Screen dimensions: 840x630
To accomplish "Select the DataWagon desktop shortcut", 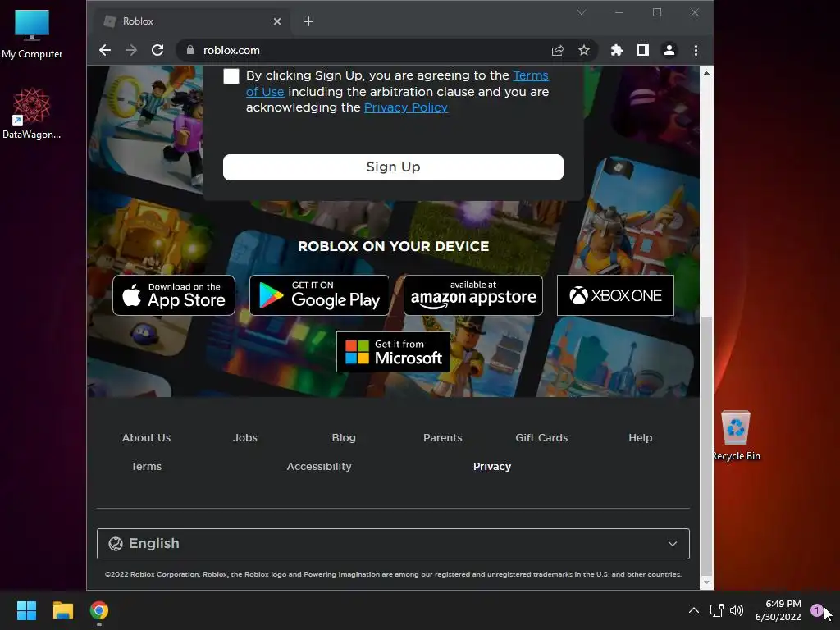I will [x=32, y=113].
